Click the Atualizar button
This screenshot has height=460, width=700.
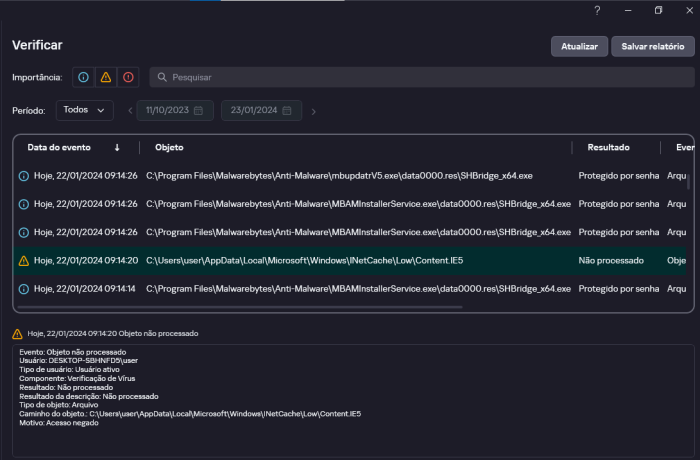tap(579, 46)
